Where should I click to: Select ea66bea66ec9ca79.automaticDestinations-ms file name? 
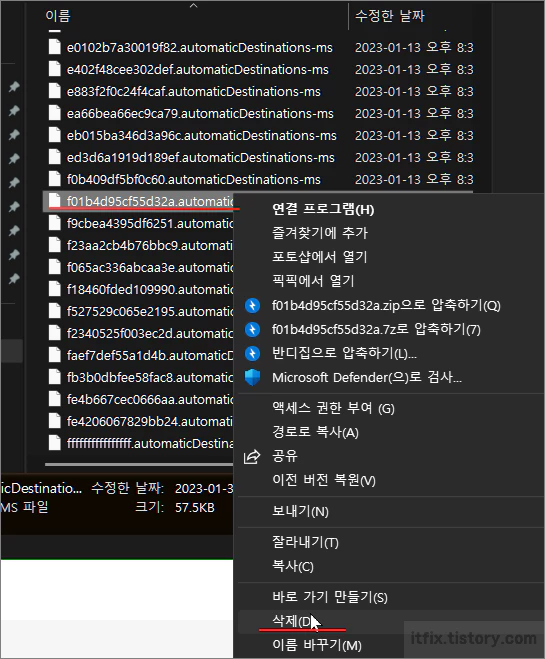pos(200,113)
